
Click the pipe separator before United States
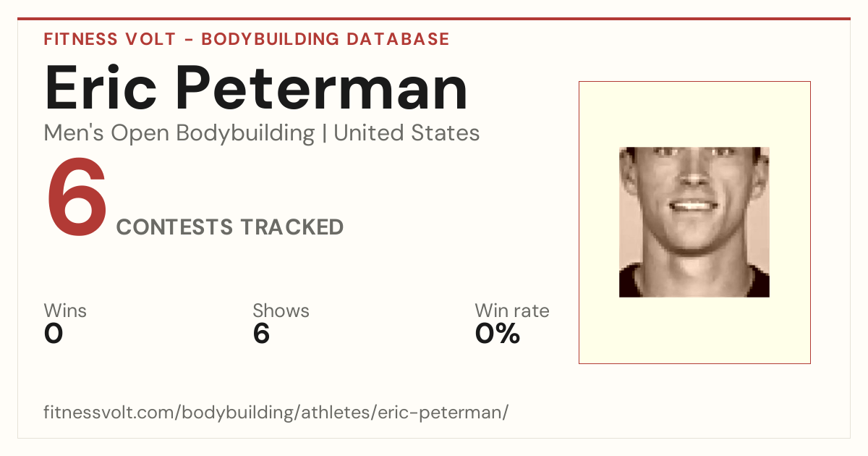324,134
